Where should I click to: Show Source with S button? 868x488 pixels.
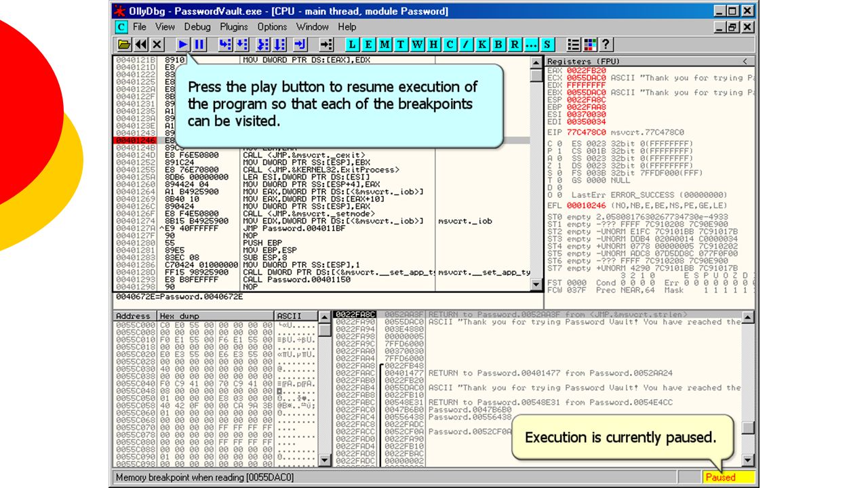tap(547, 44)
